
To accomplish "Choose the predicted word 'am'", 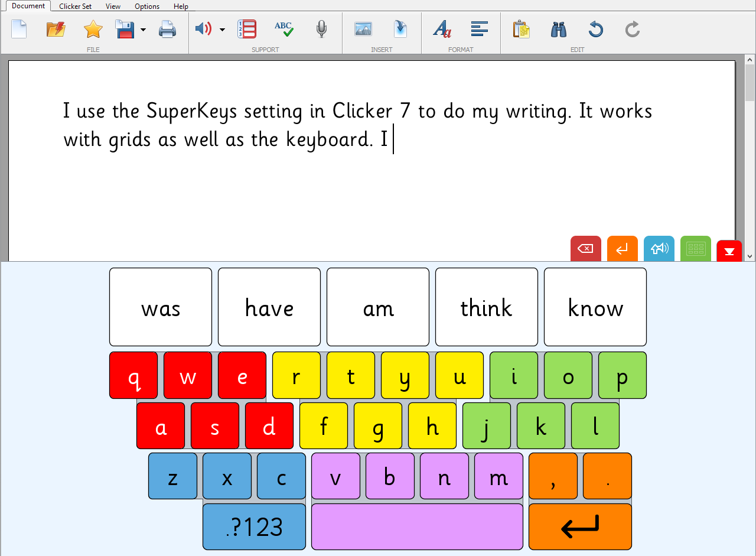I will click(x=378, y=307).
